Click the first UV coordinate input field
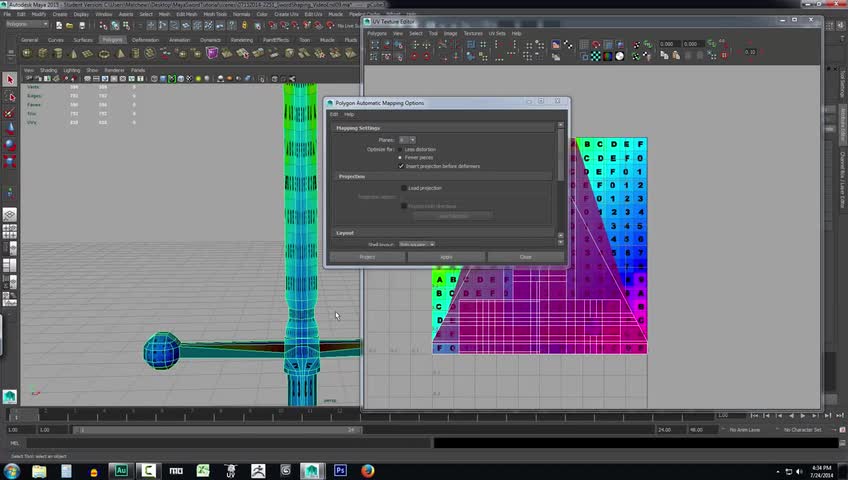Image resolution: width=848 pixels, height=480 pixels. [668, 44]
